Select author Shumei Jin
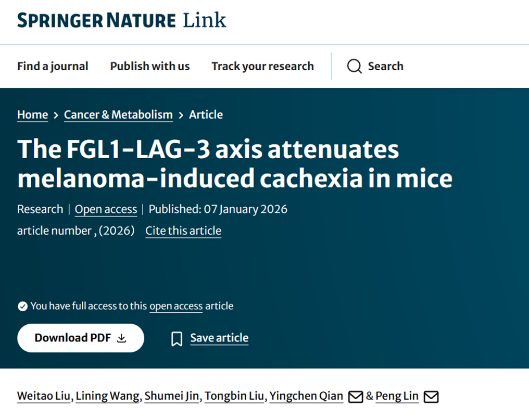The height and width of the screenshot is (420, 529). tap(171, 396)
